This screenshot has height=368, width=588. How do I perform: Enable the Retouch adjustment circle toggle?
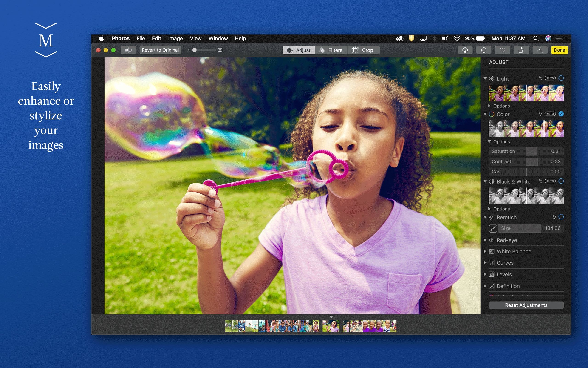pos(561,217)
